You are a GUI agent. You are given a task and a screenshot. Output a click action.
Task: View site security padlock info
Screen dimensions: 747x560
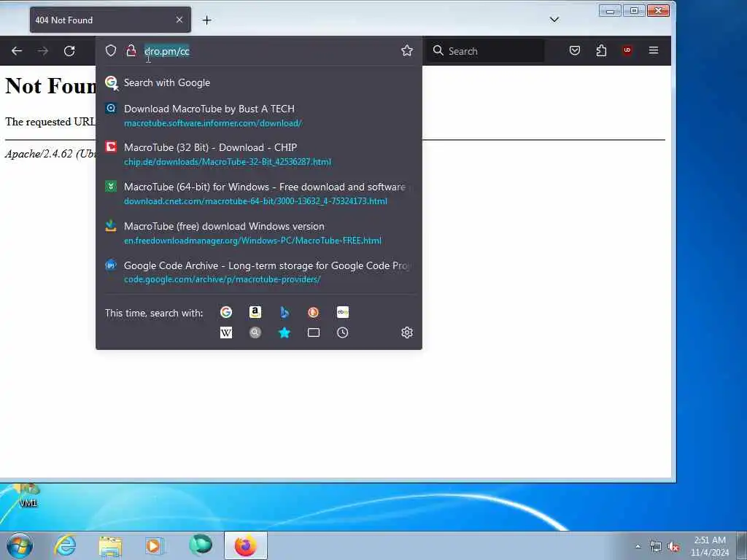point(131,51)
